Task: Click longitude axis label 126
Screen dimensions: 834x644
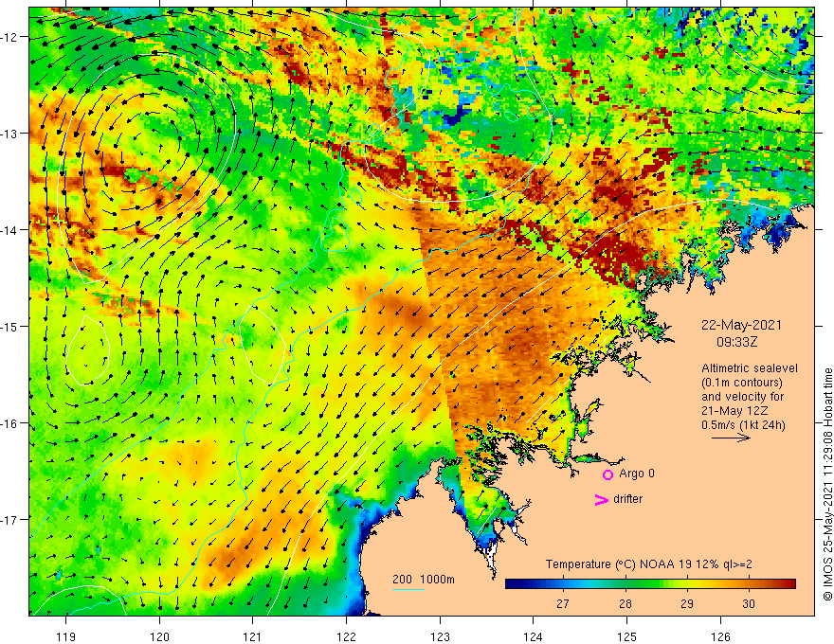Action: pos(720,636)
